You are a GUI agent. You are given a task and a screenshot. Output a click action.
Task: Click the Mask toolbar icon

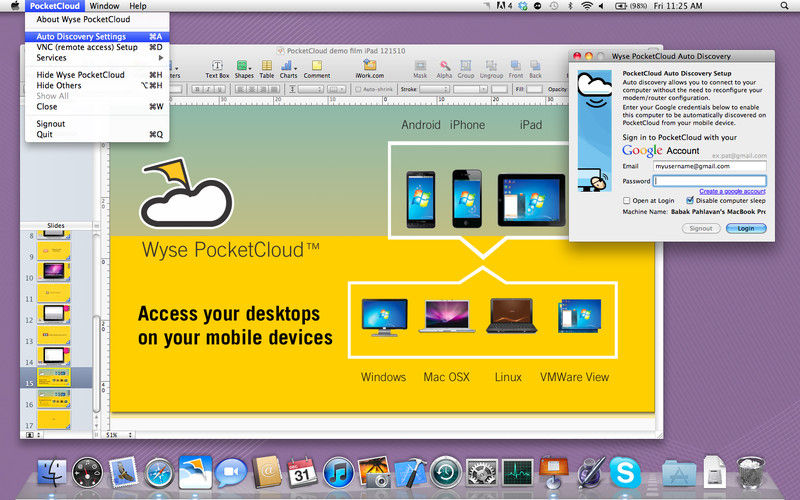pyautogui.click(x=420, y=67)
